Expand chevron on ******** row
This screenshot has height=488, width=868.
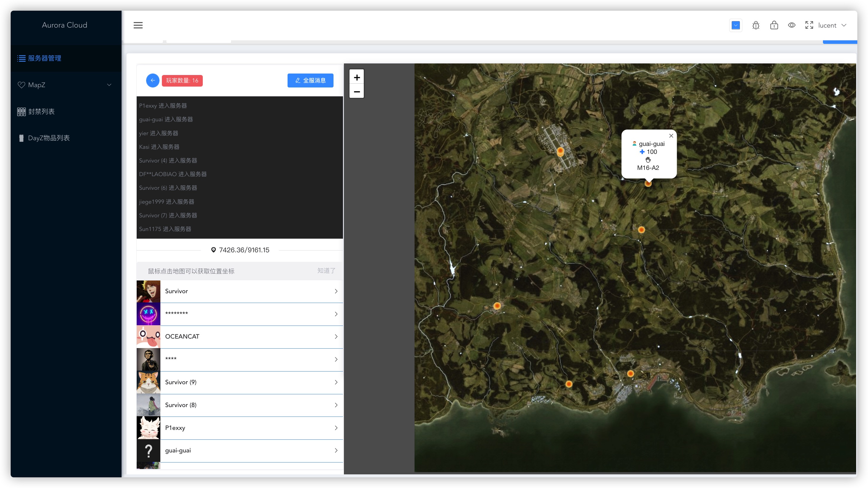(336, 314)
